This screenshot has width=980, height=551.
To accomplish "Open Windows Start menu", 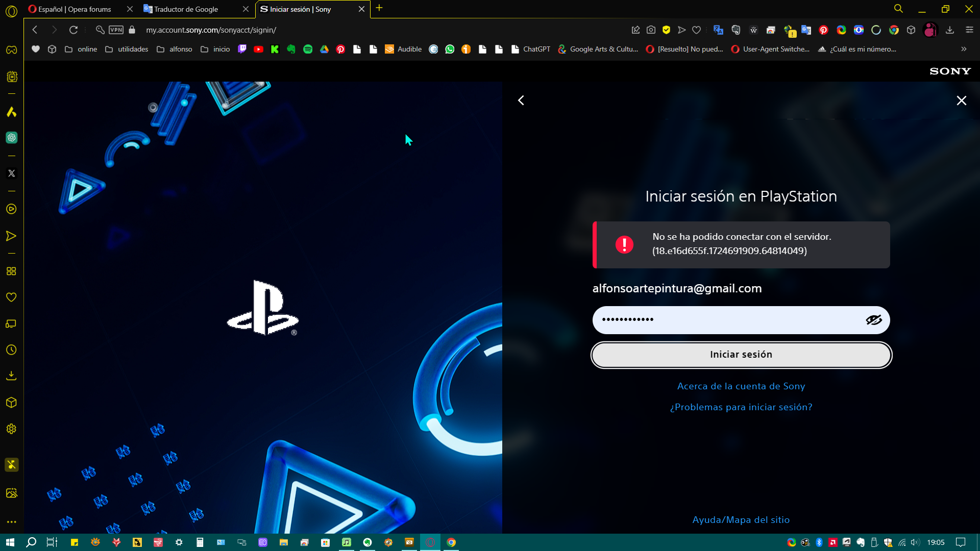I will coord(10,542).
